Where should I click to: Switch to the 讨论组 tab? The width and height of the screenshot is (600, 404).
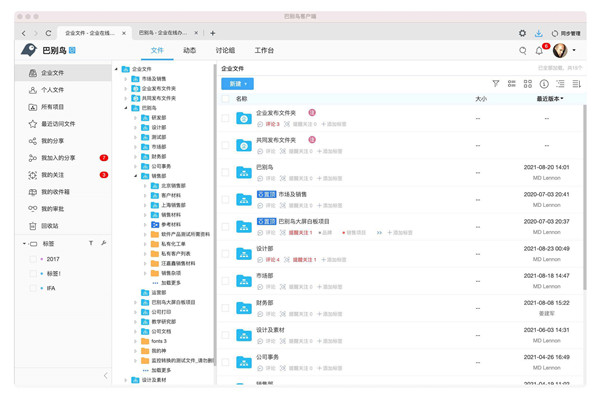click(225, 50)
